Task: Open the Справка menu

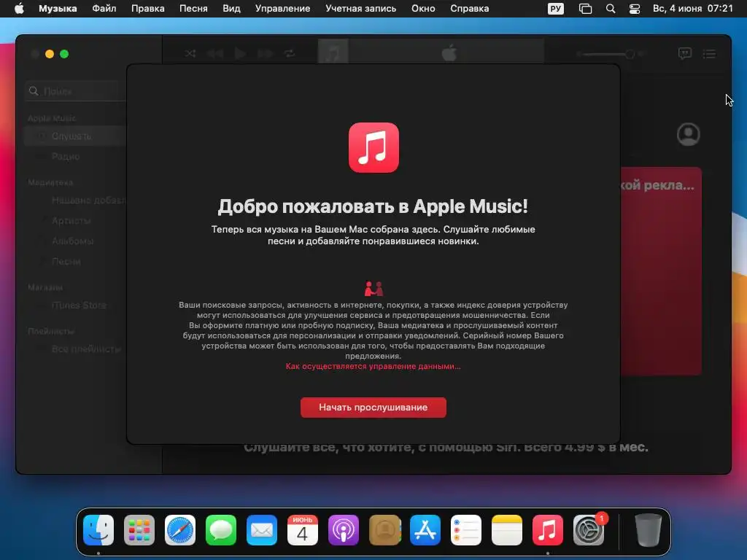Action: coord(469,9)
